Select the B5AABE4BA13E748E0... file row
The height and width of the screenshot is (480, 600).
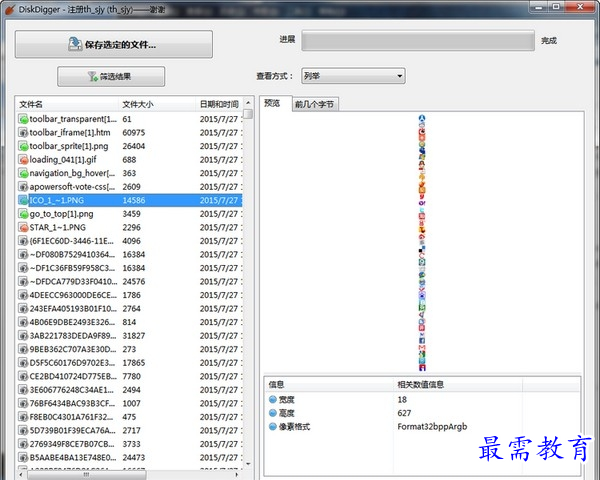point(130,457)
